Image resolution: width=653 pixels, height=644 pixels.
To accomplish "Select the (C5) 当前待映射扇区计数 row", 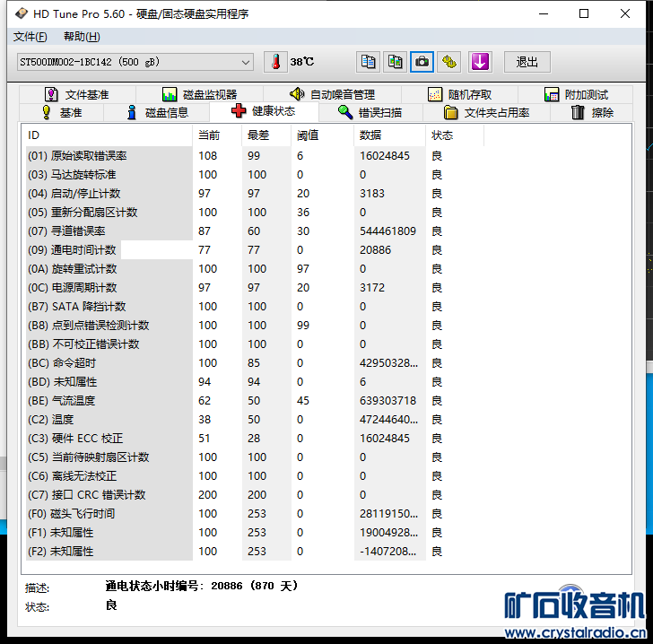I will click(x=255, y=457).
